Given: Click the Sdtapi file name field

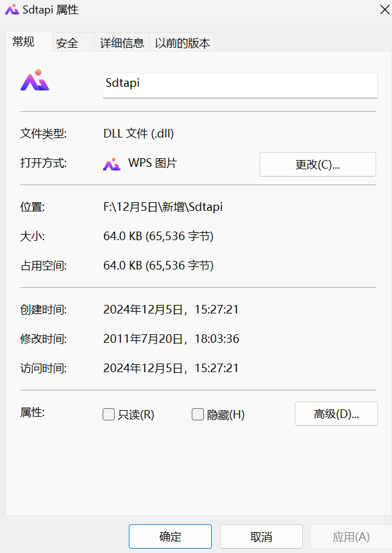Looking at the screenshot, I should (x=240, y=86).
